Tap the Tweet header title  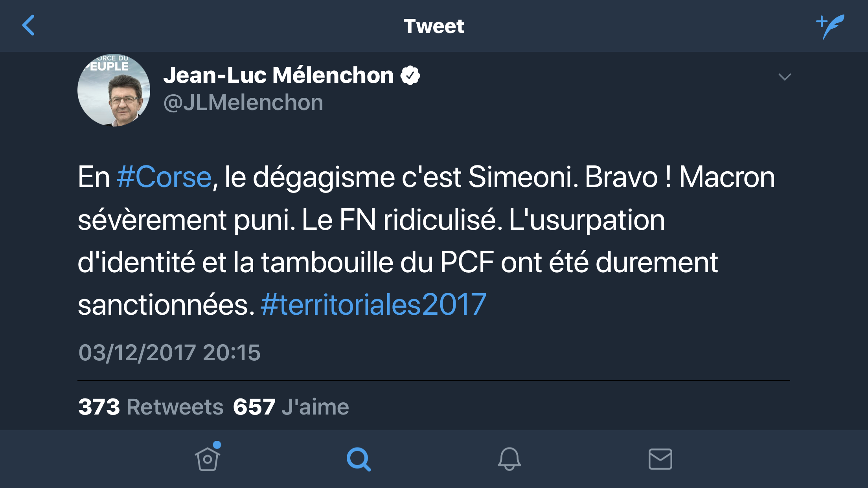(434, 26)
